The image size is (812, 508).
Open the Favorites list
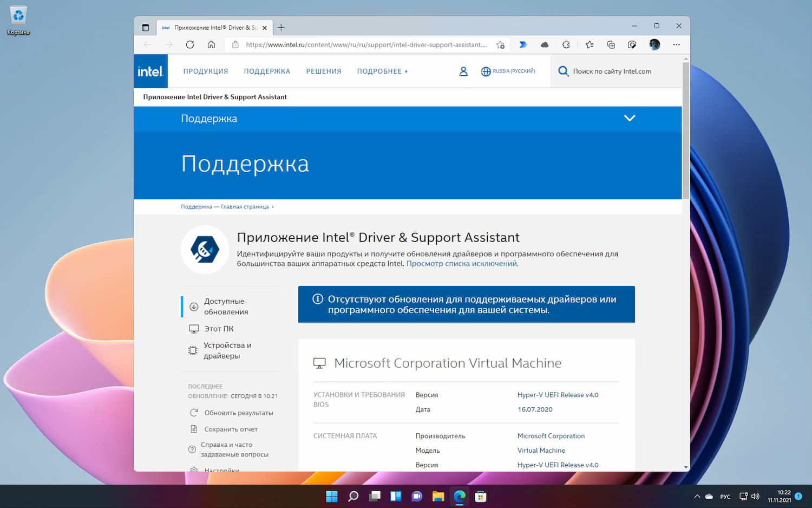590,45
